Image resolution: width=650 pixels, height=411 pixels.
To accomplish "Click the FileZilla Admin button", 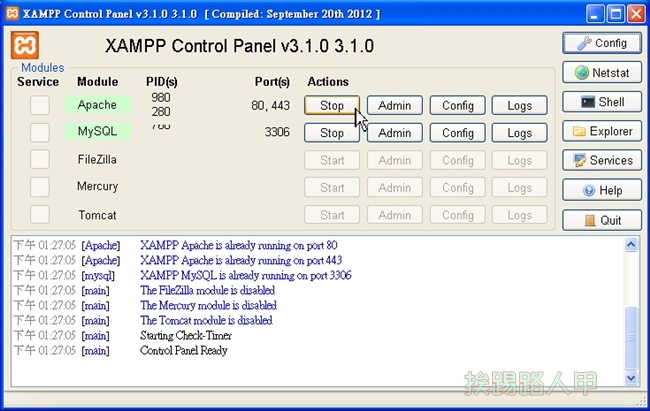I will [x=395, y=160].
